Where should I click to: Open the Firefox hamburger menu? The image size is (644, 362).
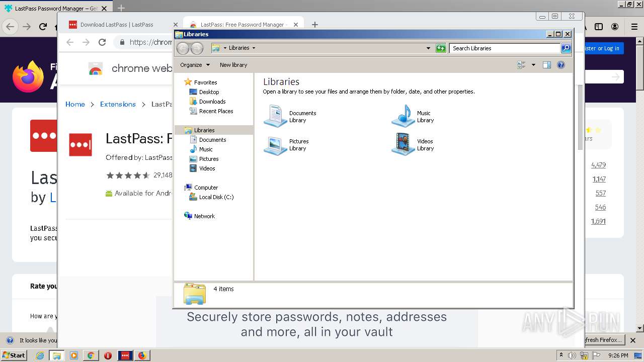(x=634, y=27)
